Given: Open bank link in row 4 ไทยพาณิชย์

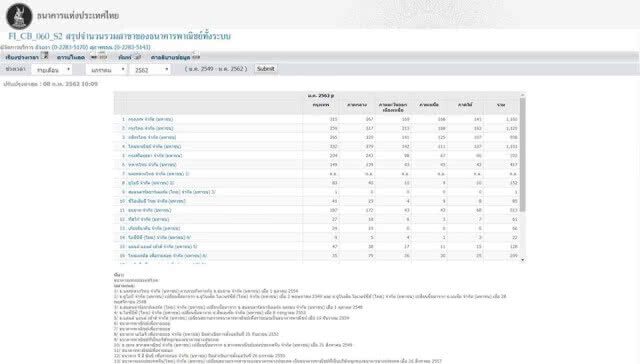Looking at the screenshot, I should tap(154, 146).
